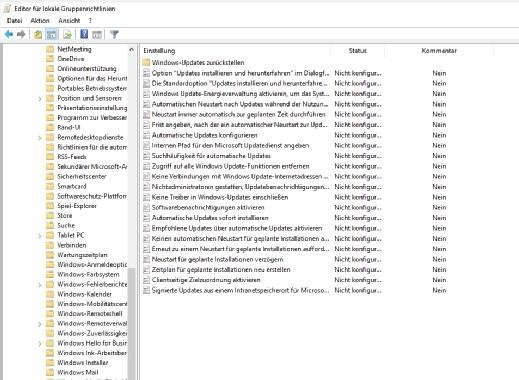Select 'Empfohlene Updates über automatische Updates aktivieren'
This screenshot has width=519, height=380.
click(x=237, y=228)
